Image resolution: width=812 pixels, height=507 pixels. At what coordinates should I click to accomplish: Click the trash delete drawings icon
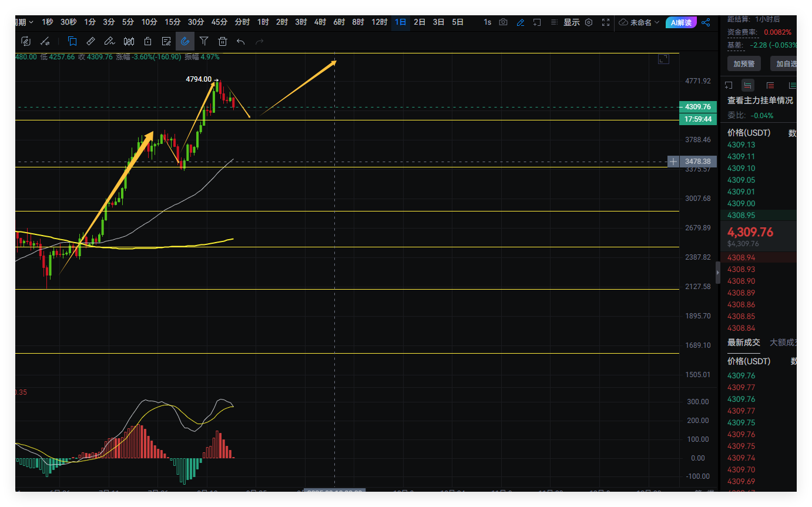pos(223,41)
